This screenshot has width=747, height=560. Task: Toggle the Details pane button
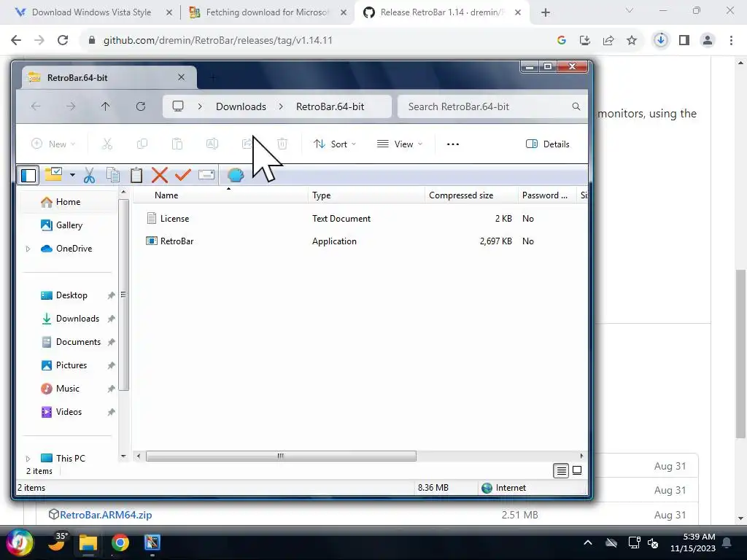(547, 144)
